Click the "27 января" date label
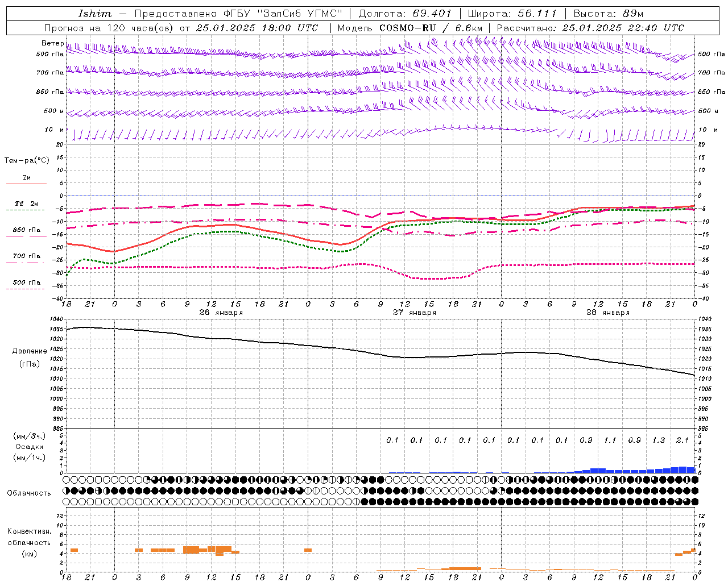 pyautogui.click(x=415, y=313)
